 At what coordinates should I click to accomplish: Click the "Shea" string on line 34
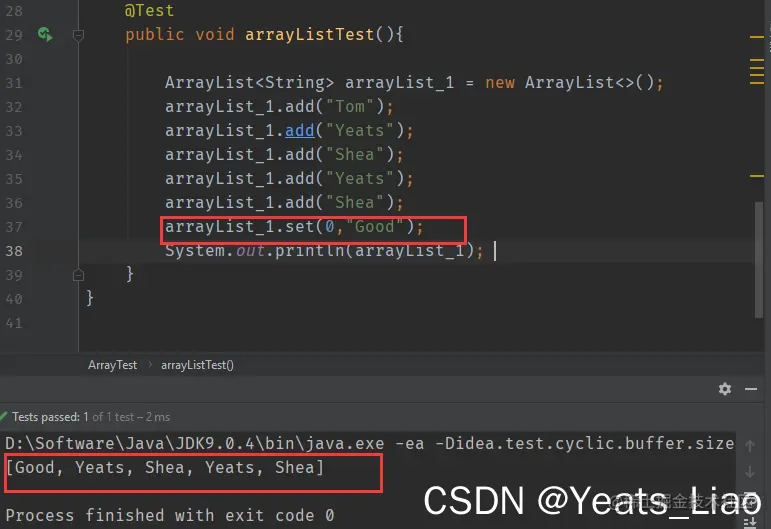point(355,154)
